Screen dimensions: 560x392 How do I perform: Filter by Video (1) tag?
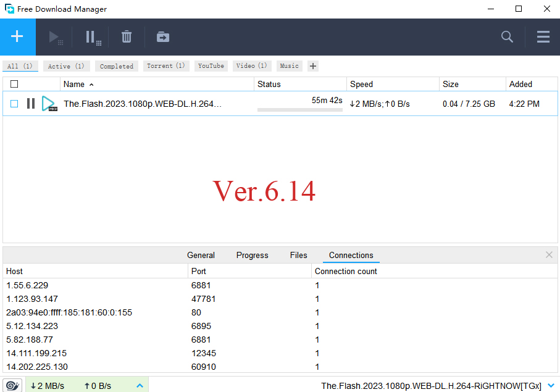(252, 66)
